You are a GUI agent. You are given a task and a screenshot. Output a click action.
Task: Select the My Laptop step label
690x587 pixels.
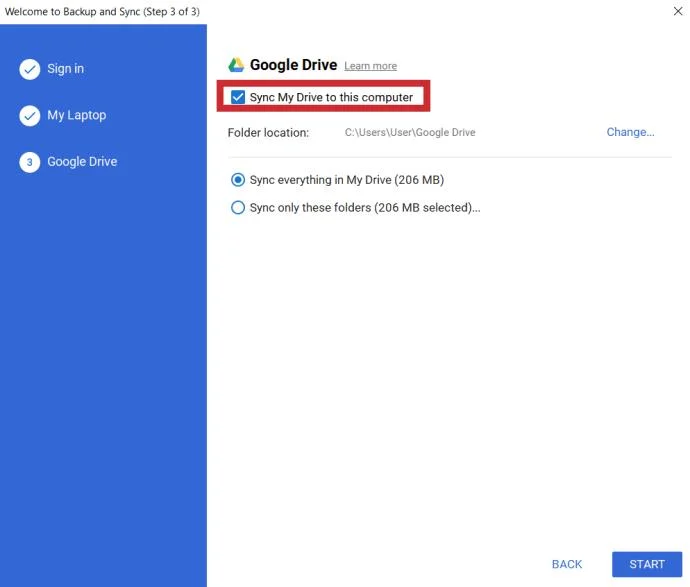77,115
